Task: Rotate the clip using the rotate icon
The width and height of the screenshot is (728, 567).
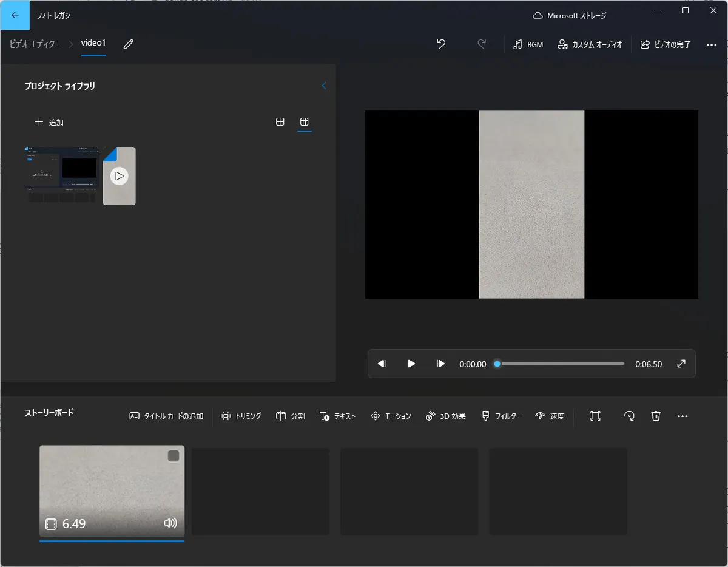Action: coord(629,416)
